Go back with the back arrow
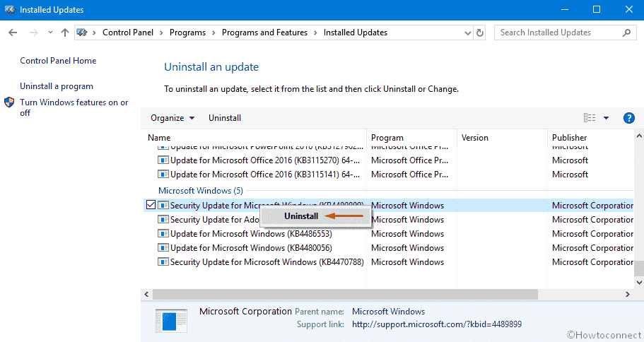The image size is (644, 342). pyautogui.click(x=13, y=33)
